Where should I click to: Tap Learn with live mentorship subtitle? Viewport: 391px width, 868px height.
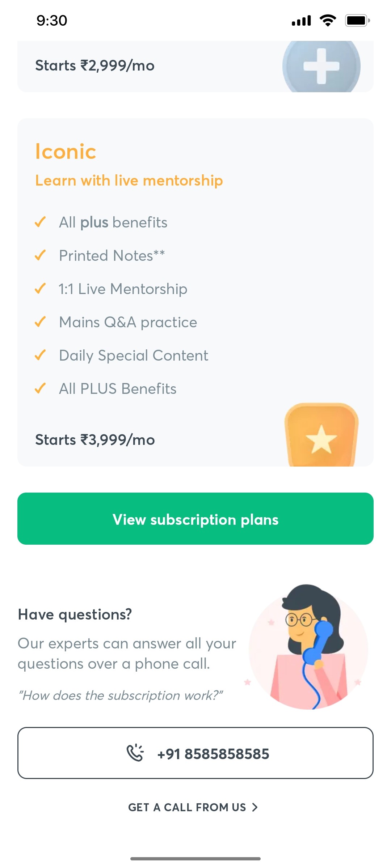pyautogui.click(x=129, y=180)
